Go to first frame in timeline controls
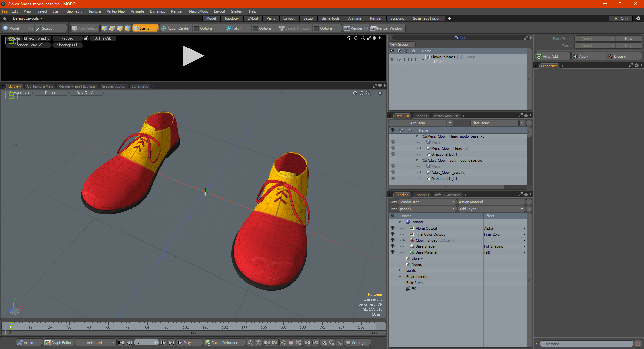This screenshot has height=349, width=644. point(121,343)
